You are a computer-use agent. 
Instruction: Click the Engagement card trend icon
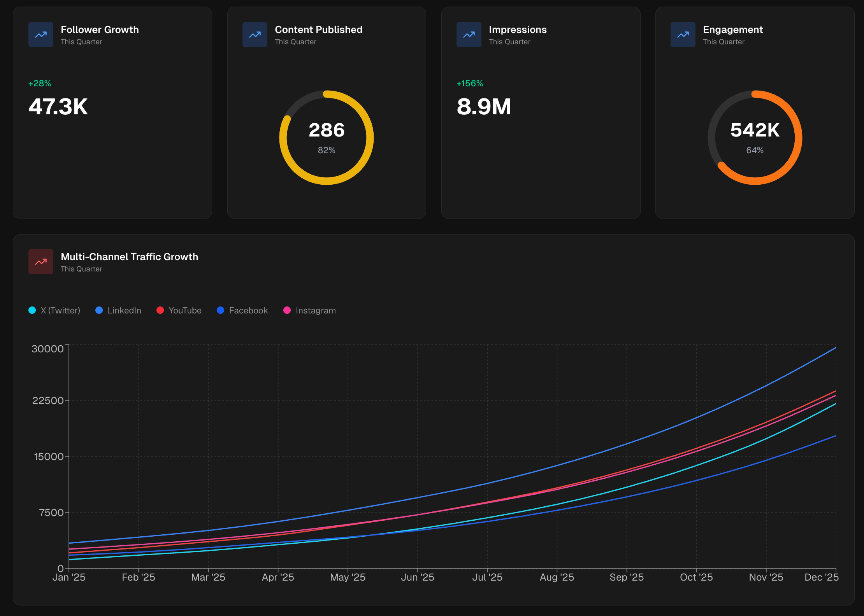coord(683,35)
